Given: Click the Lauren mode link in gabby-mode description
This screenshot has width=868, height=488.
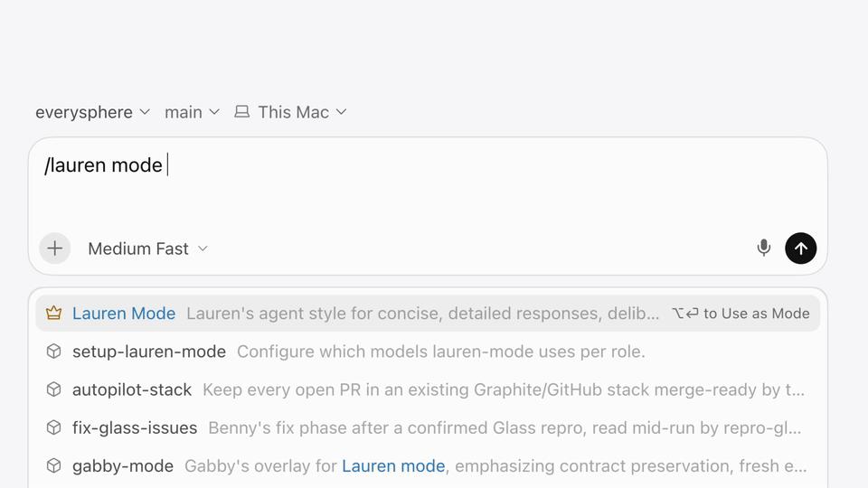Looking at the screenshot, I should click(393, 466).
